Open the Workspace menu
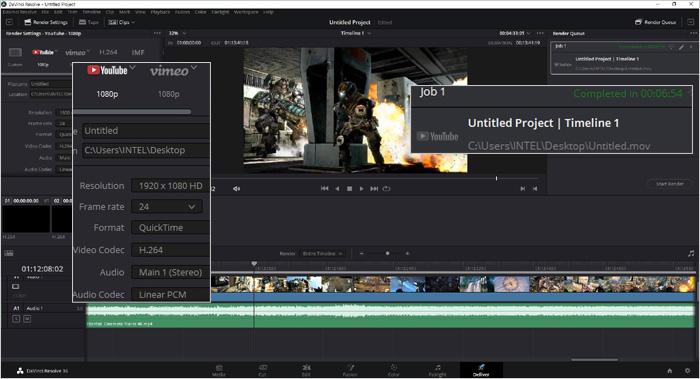 tap(246, 12)
